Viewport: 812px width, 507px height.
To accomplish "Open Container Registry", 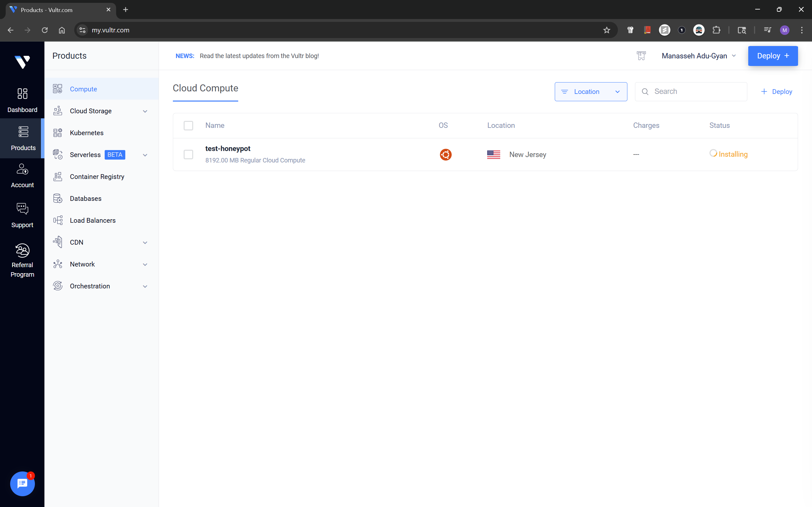I will pyautogui.click(x=101, y=176).
